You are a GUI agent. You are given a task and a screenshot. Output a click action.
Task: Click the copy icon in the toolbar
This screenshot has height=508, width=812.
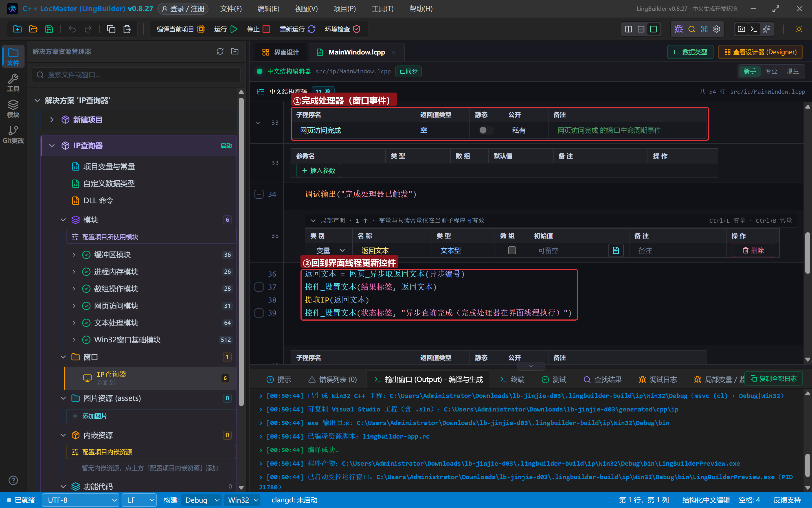click(111, 29)
